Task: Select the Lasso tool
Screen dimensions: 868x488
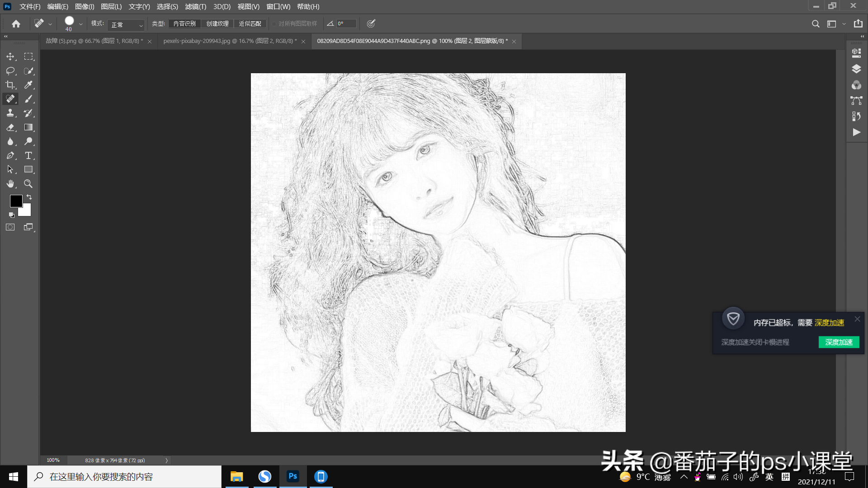Action: pyautogui.click(x=10, y=71)
